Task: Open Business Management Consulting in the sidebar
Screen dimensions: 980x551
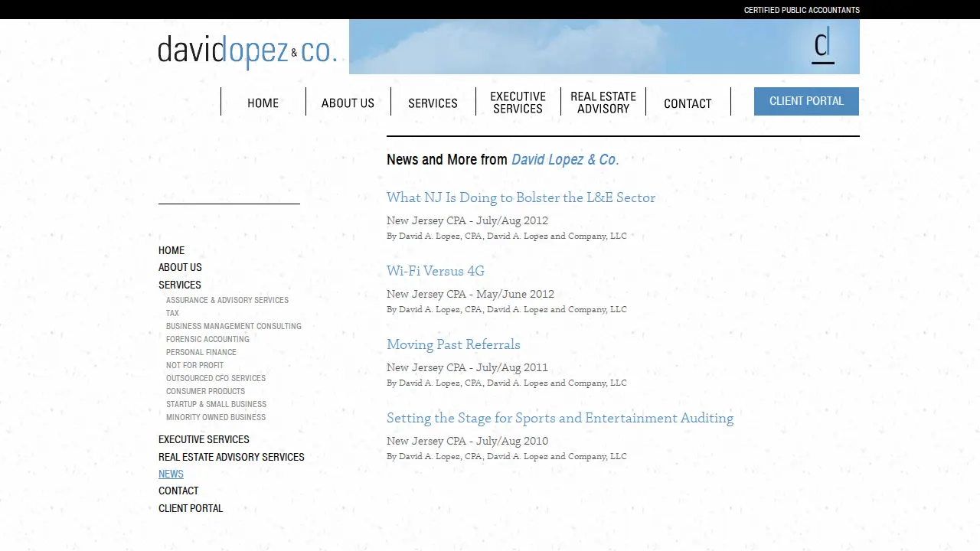Action: point(234,326)
